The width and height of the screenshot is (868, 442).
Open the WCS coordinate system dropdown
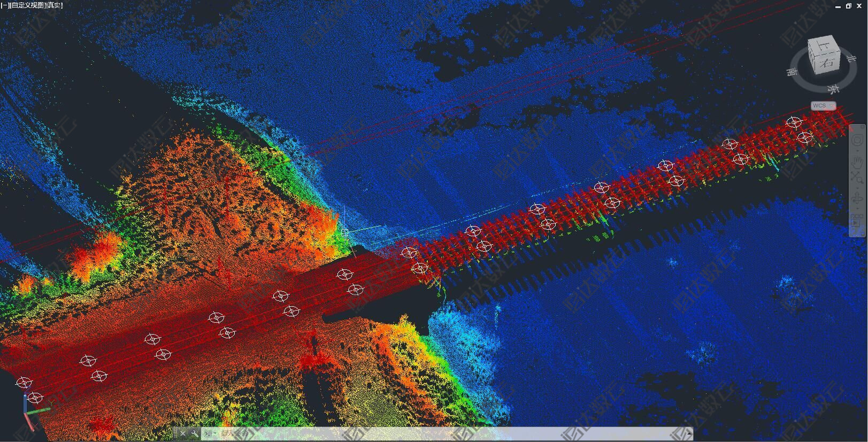click(823, 106)
